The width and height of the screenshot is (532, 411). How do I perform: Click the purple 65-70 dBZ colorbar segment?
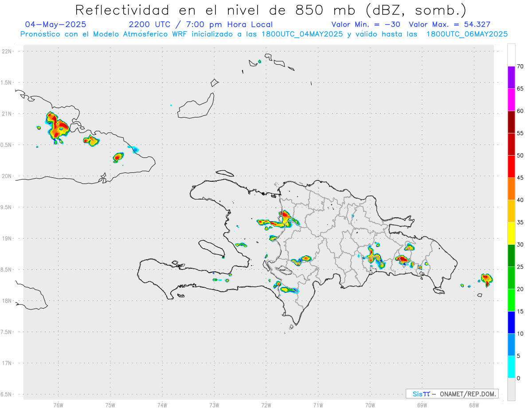[511, 78]
